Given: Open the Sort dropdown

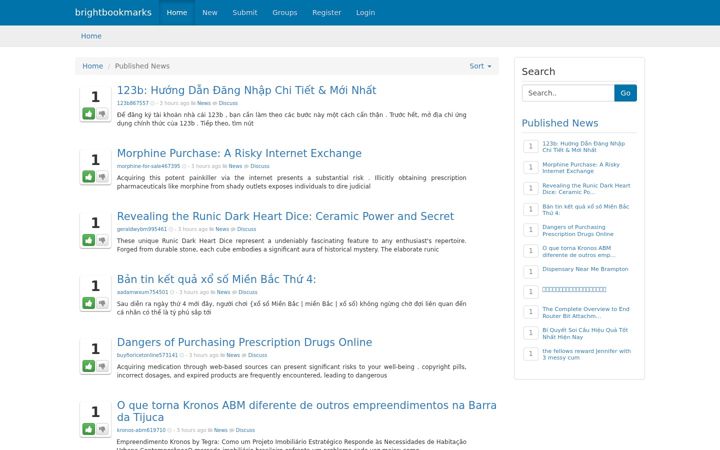Looking at the screenshot, I should coord(480,66).
